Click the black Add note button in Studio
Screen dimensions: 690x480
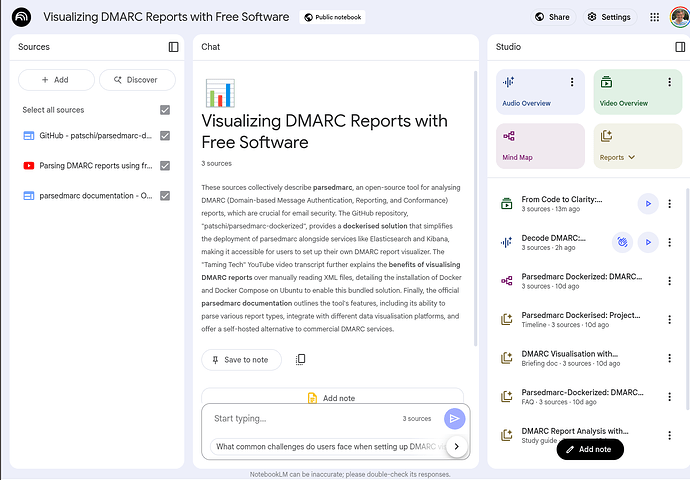point(590,449)
